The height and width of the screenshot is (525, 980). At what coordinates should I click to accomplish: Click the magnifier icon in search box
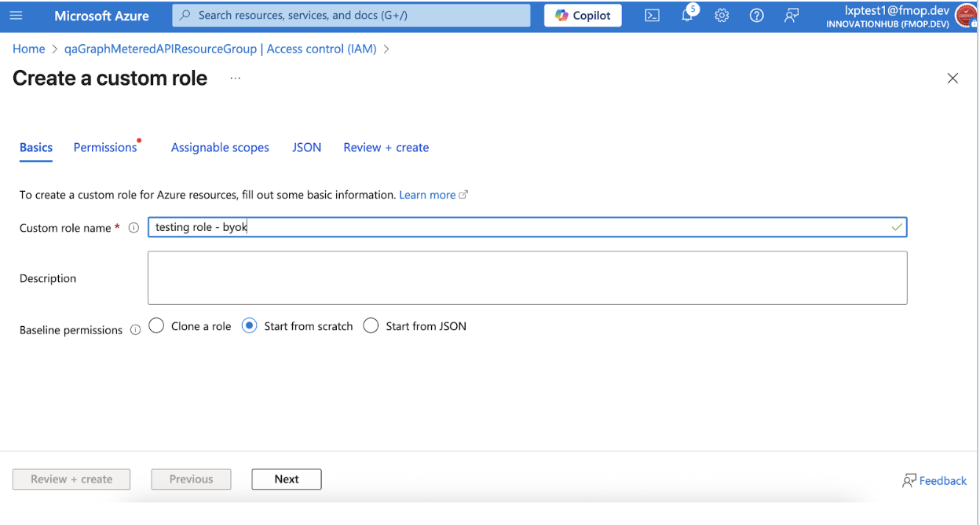click(x=185, y=16)
